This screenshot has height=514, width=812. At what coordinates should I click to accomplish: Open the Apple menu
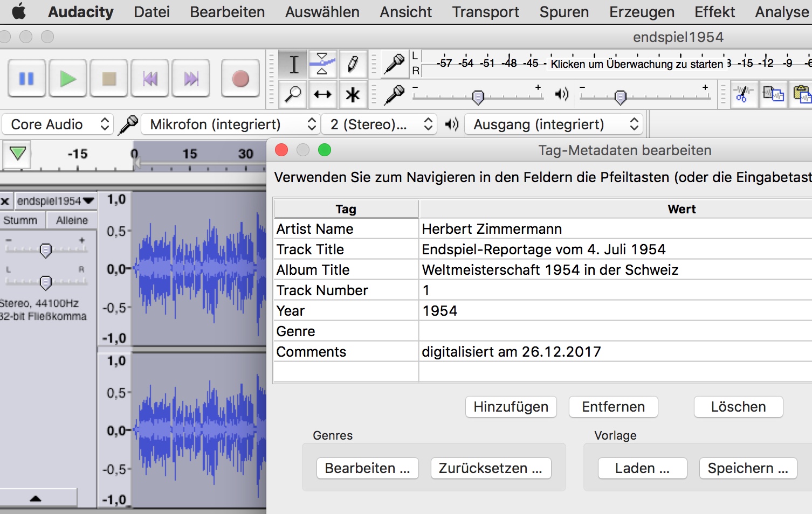[19, 11]
